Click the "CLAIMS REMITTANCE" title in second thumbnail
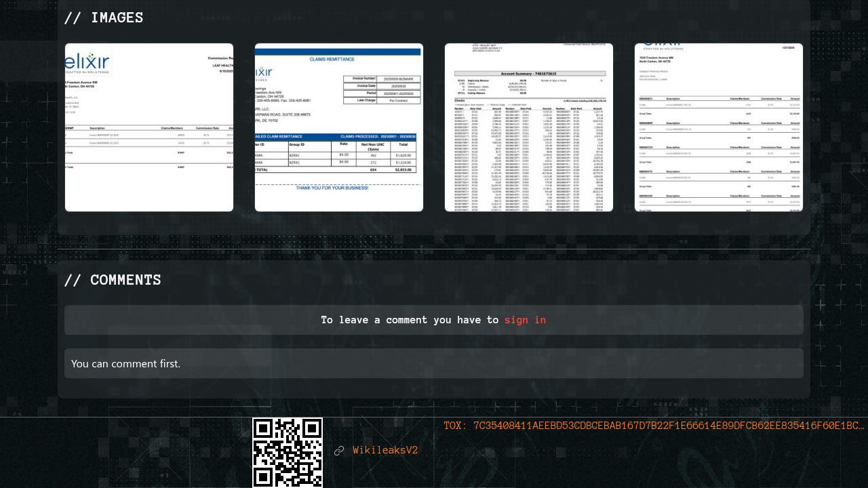868x488 pixels. coord(338,60)
